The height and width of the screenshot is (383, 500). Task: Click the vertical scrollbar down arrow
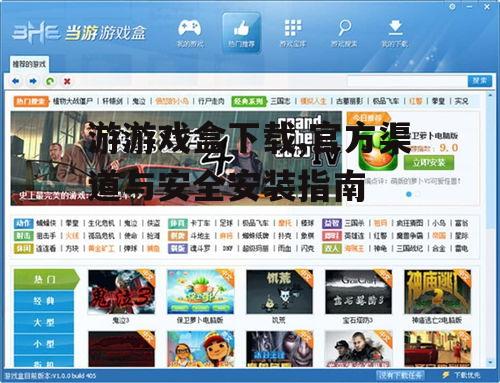pyautogui.click(x=490, y=362)
